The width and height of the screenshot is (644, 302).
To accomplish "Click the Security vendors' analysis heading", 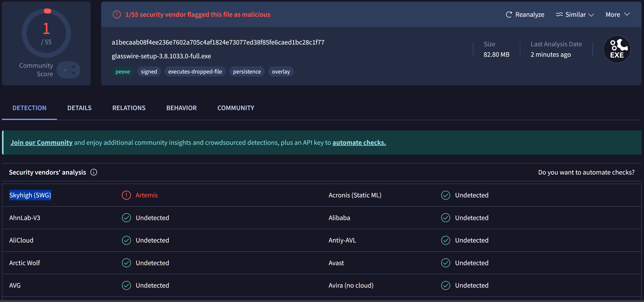I will 47,172.
